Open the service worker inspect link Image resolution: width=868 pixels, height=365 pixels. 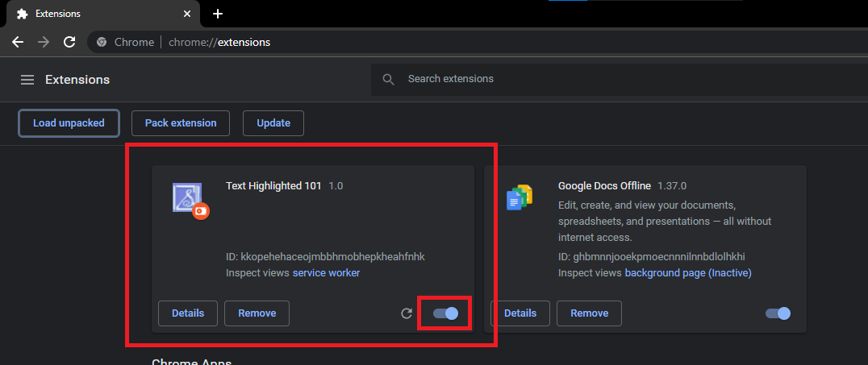(326, 272)
